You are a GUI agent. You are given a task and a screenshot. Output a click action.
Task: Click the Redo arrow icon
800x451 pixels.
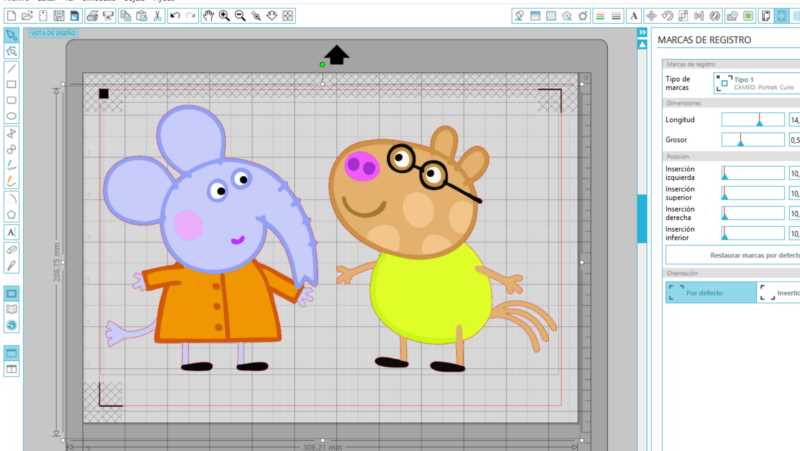(x=191, y=16)
